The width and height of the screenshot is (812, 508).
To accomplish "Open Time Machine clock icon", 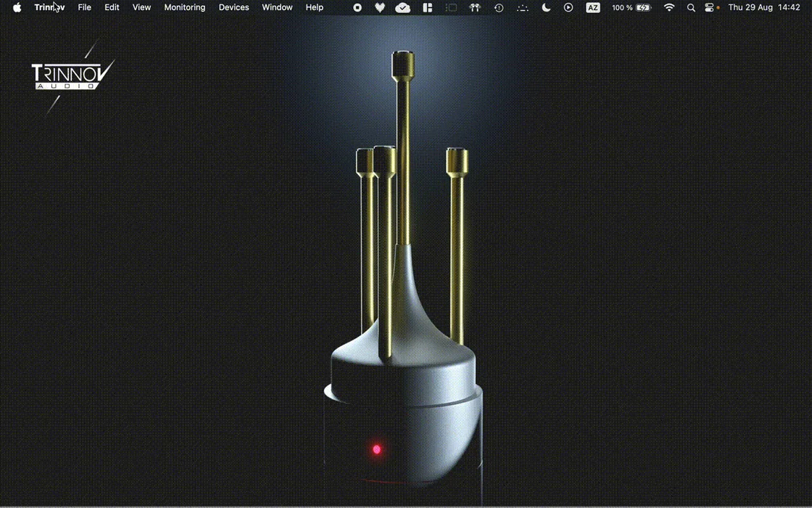I will pos(499,7).
